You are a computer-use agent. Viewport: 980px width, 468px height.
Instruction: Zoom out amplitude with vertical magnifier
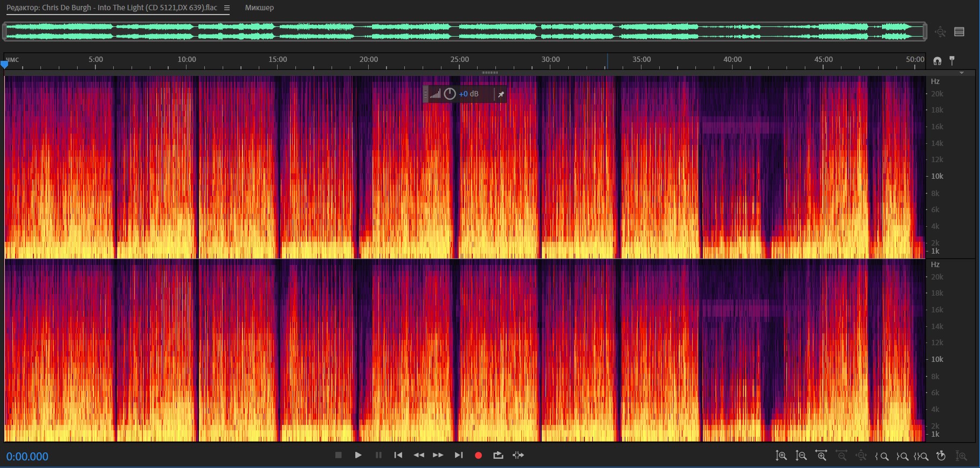point(801,456)
